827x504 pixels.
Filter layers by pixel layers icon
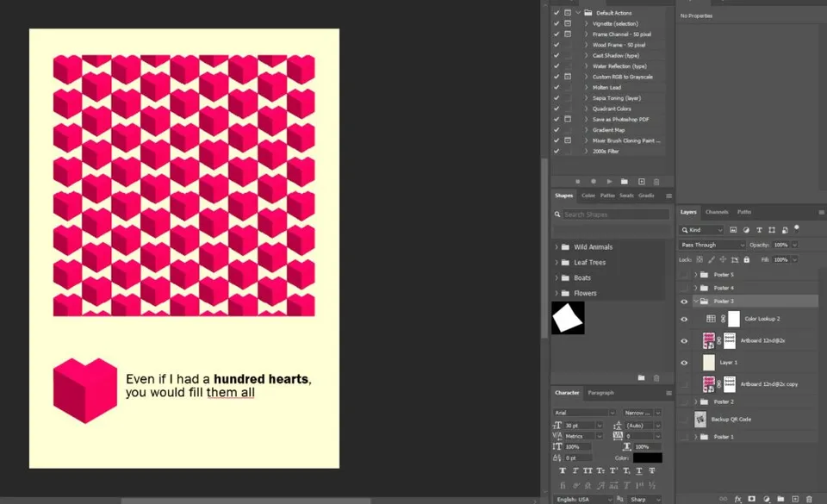pos(733,230)
